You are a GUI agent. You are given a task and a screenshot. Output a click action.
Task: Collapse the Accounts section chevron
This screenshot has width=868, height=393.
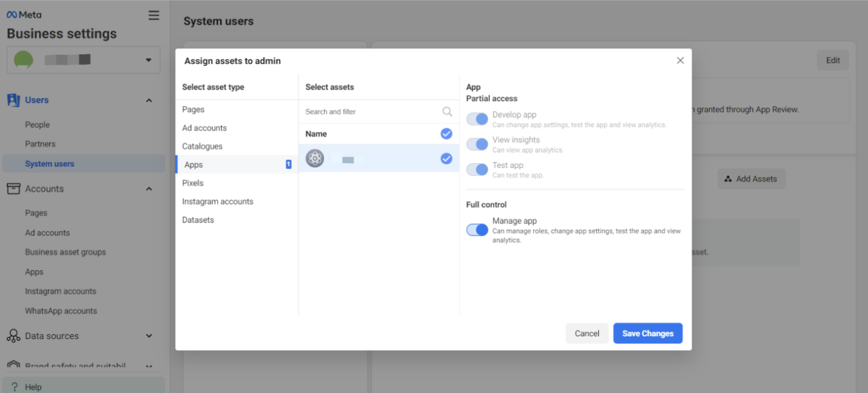click(x=149, y=189)
